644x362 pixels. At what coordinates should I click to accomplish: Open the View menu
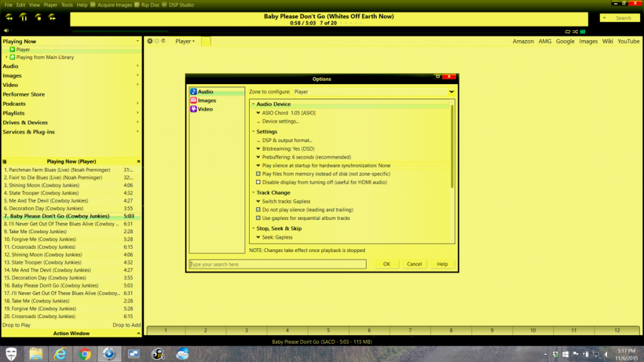(34, 5)
